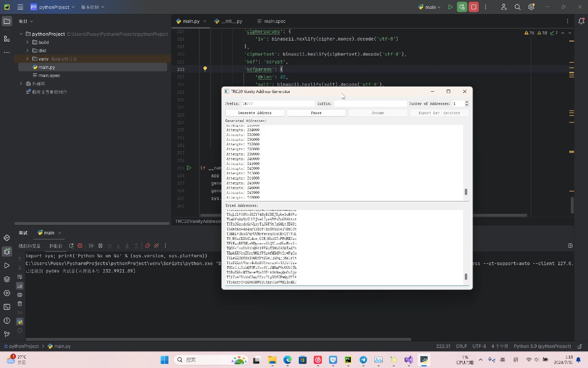Screen dimensions: 588x368
Task: Click the debug toolbar red Stop button
Action: pos(80,246)
